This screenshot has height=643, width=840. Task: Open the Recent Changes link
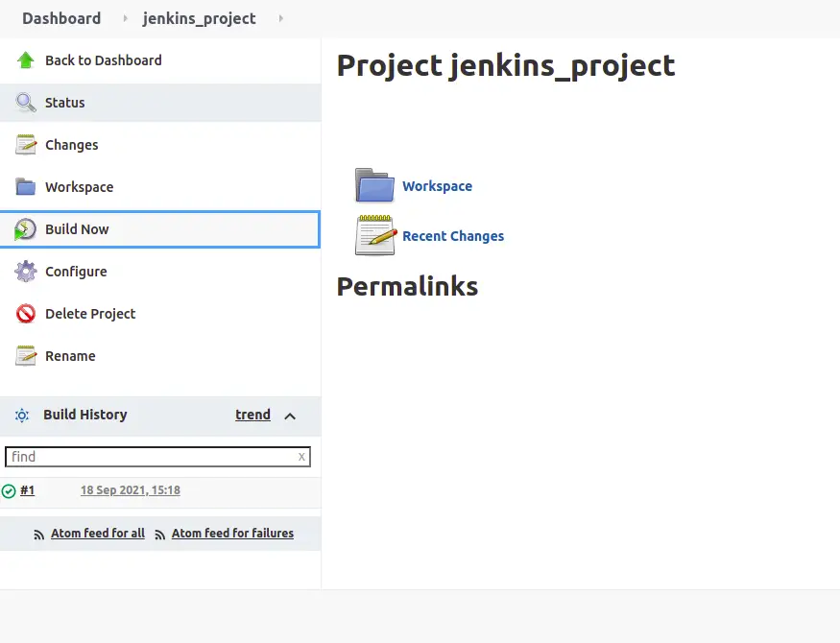click(453, 236)
